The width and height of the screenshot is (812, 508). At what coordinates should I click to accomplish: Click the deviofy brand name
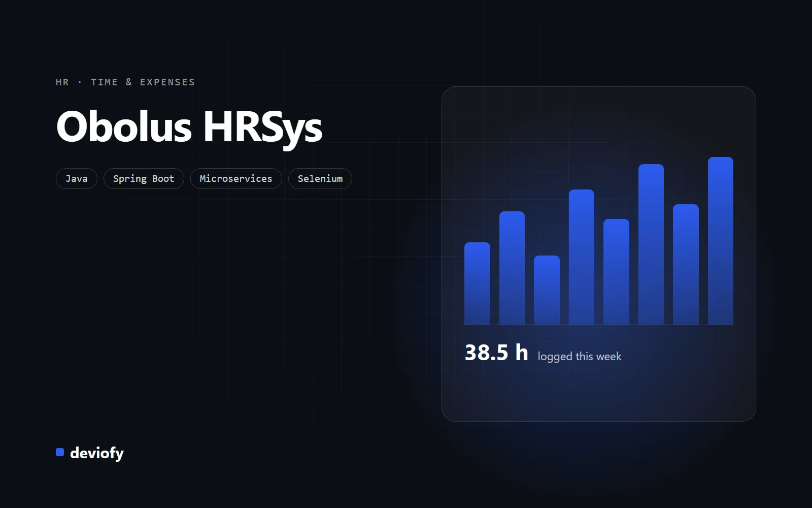pyautogui.click(x=97, y=453)
